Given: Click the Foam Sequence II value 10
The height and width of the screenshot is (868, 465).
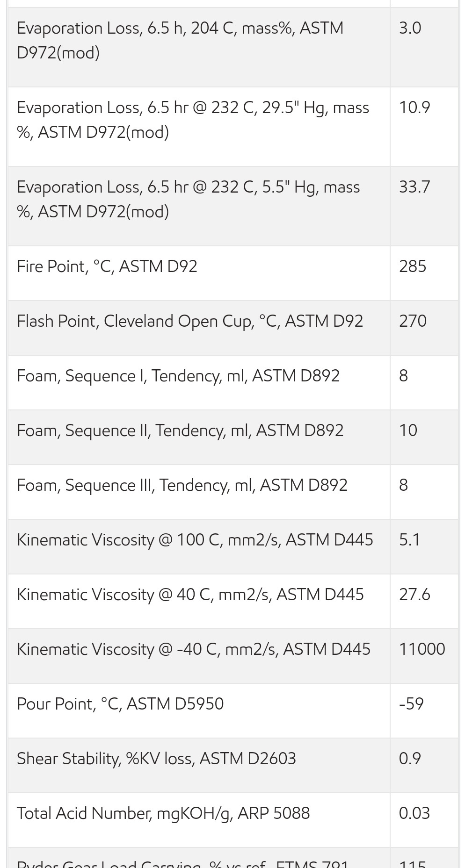Looking at the screenshot, I should pyautogui.click(x=408, y=430).
